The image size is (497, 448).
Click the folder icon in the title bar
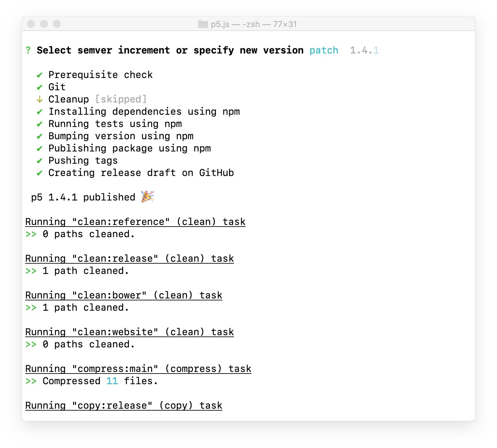click(203, 24)
